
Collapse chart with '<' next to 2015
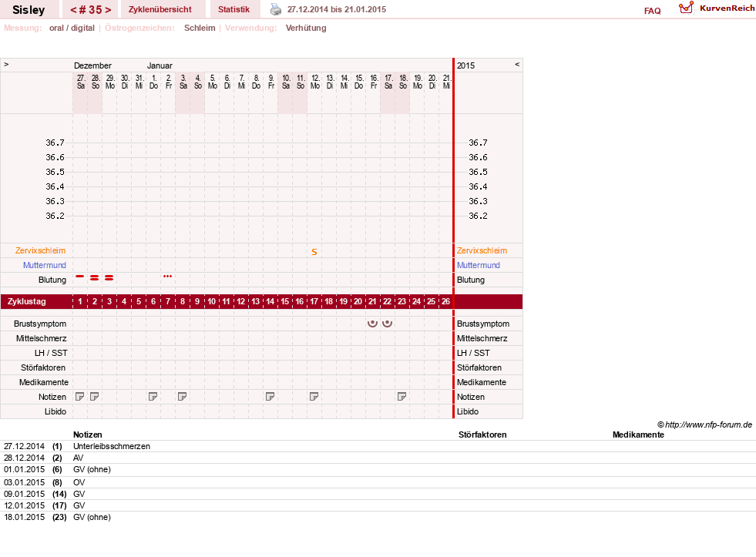pos(517,64)
